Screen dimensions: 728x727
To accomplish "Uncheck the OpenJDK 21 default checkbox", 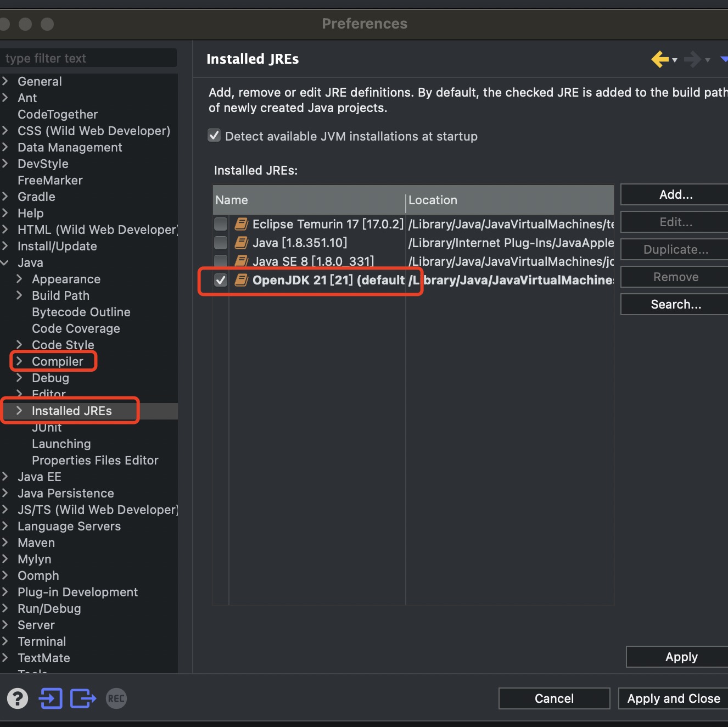I will click(x=221, y=280).
